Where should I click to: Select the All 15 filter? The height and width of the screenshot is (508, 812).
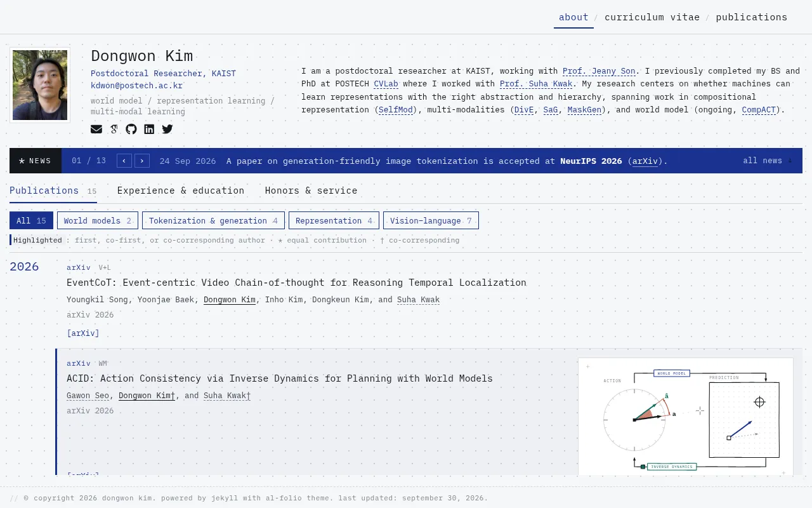coord(31,220)
